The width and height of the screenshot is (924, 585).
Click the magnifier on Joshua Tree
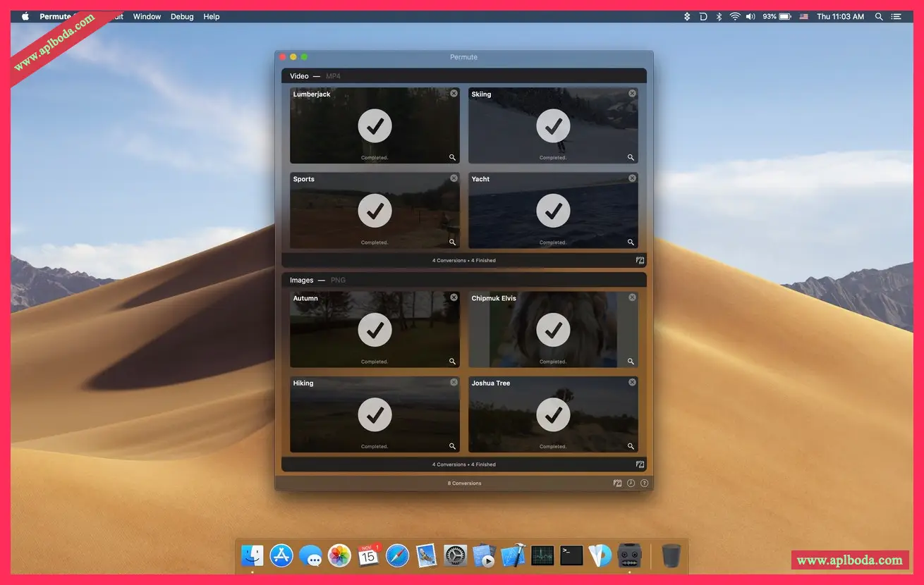click(x=631, y=445)
